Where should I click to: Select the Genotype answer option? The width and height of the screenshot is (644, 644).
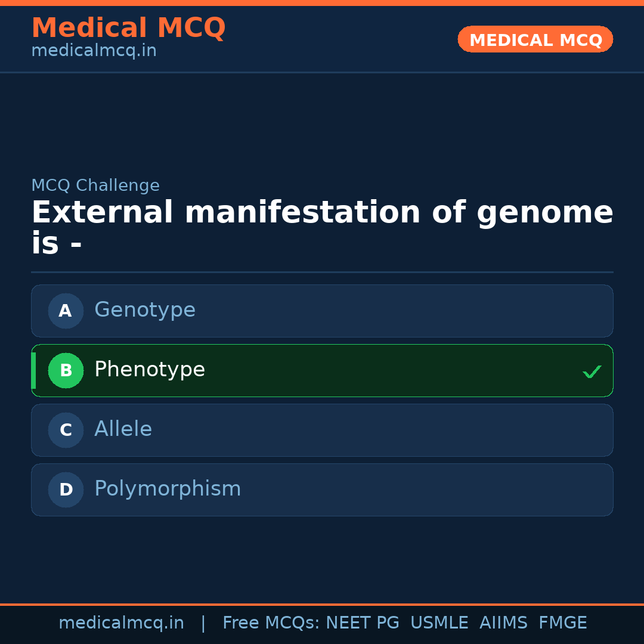(x=145, y=310)
